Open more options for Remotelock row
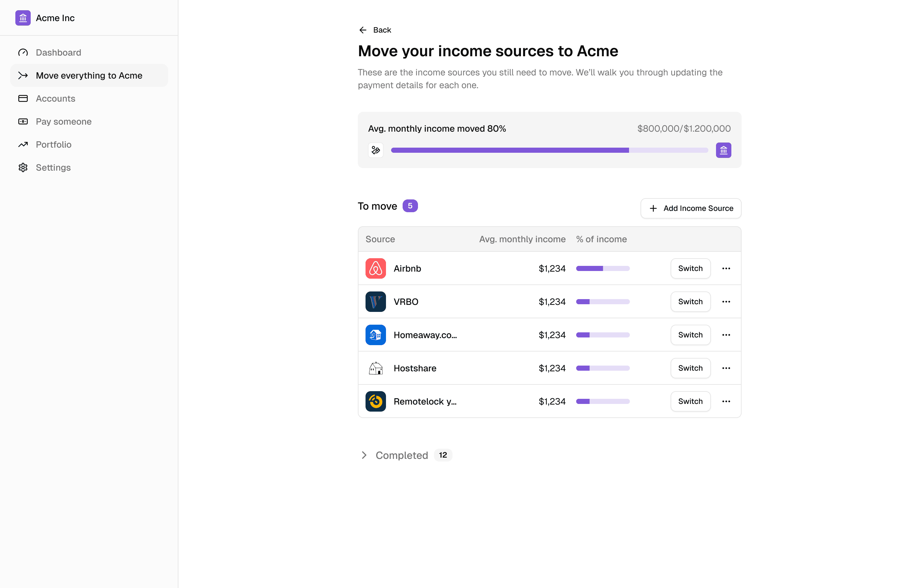The image size is (921, 588). 726,401
